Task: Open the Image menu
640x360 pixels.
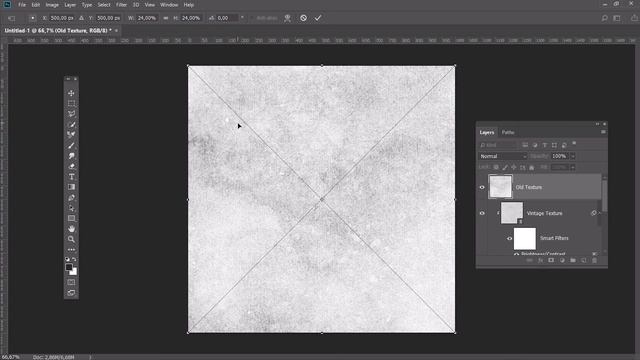Action: click(52, 5)
